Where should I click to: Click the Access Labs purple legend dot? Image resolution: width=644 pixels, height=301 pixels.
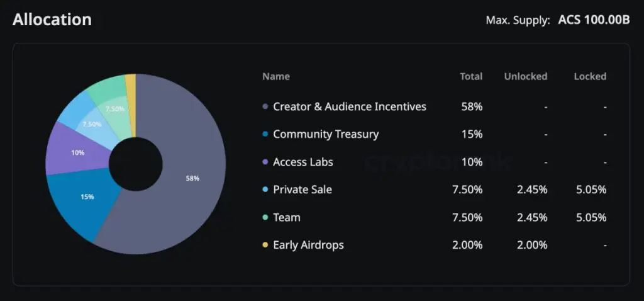point(265,162)
